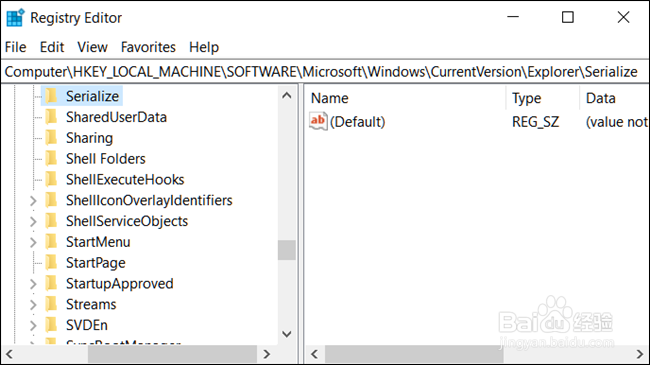Expand the Streams key

33,305
